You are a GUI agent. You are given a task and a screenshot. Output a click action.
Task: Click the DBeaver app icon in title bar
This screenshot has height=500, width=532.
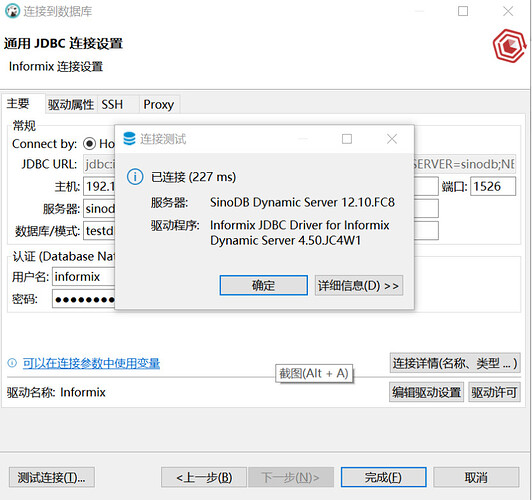coord(13,11)
